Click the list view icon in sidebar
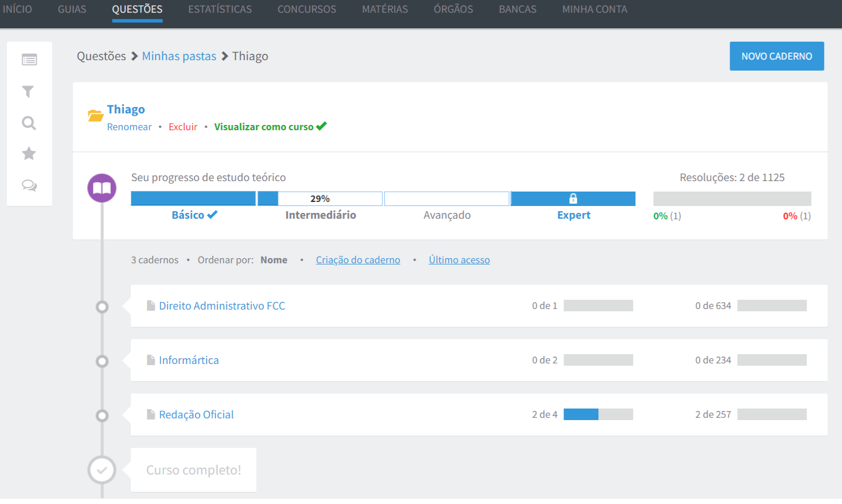 tap(29, 60)
